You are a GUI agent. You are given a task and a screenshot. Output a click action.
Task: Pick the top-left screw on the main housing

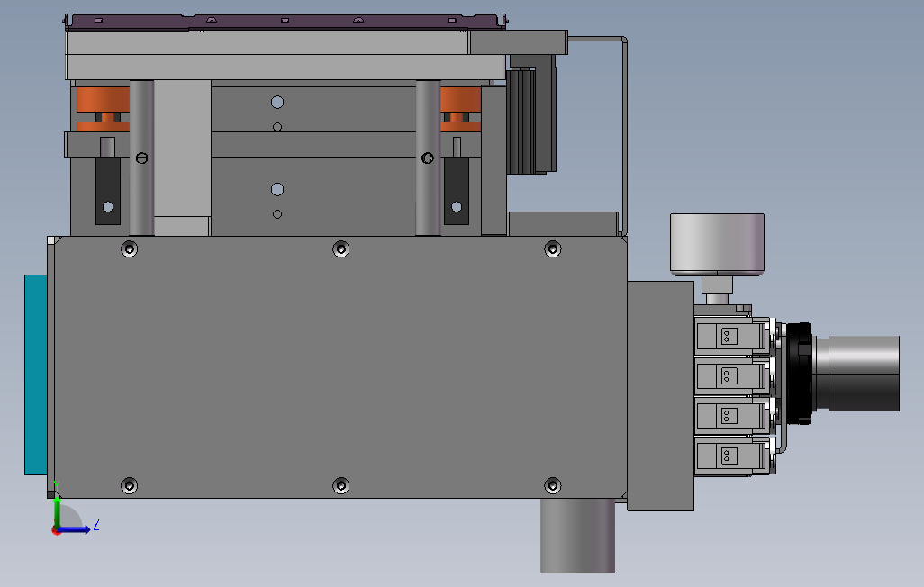coord(129,249)
